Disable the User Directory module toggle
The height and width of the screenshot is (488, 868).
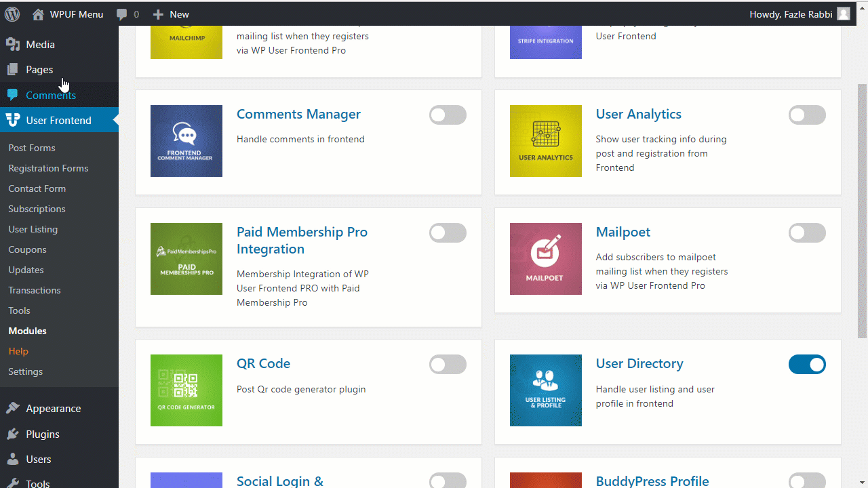coord(807,365)
